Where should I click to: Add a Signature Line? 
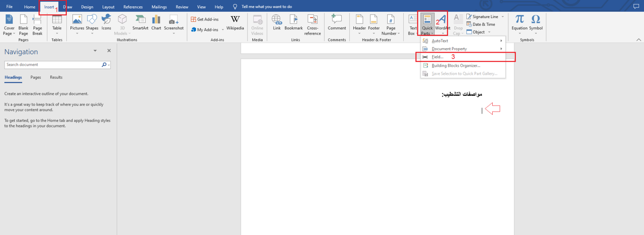pos(482,17)
